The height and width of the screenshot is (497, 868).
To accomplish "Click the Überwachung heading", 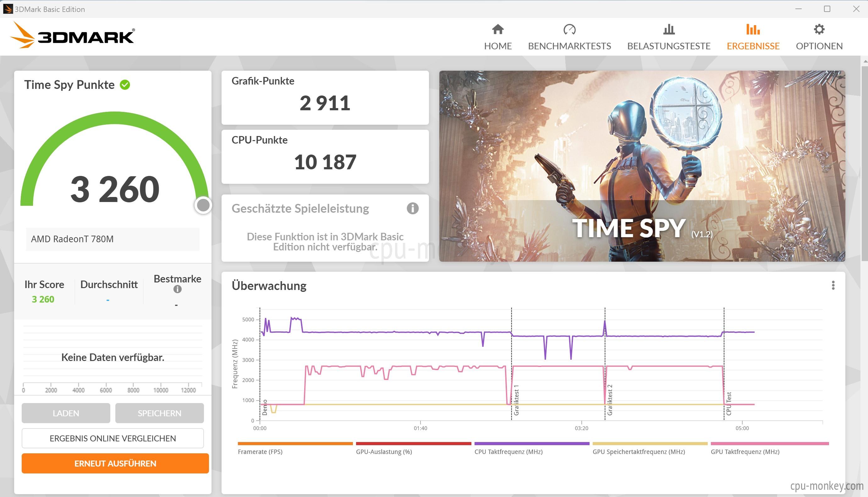I will [x=269, y=286].
